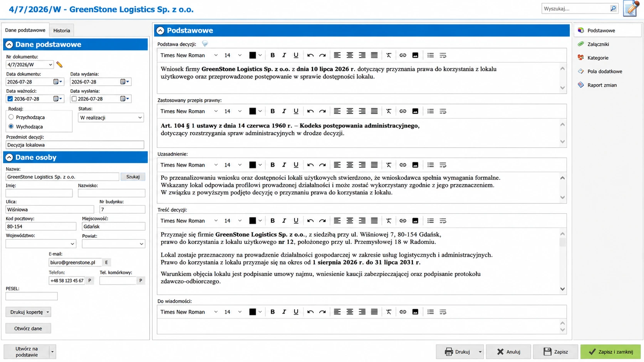This screenshot has width=644, height=362.
Task: Justify text in the Treść decyzji editor
Action: pyautogui.click(x=374, y=221)
